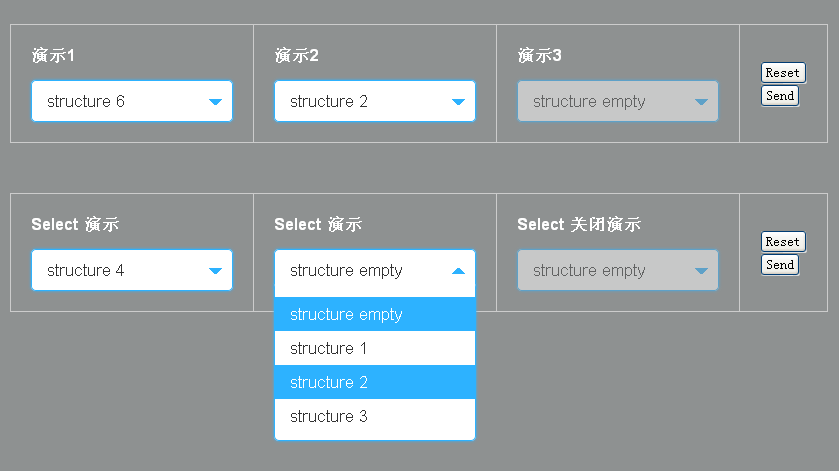
Task: Click the arrow on the disabled 演示3 dropdown
Action: [x=701, y=102]
